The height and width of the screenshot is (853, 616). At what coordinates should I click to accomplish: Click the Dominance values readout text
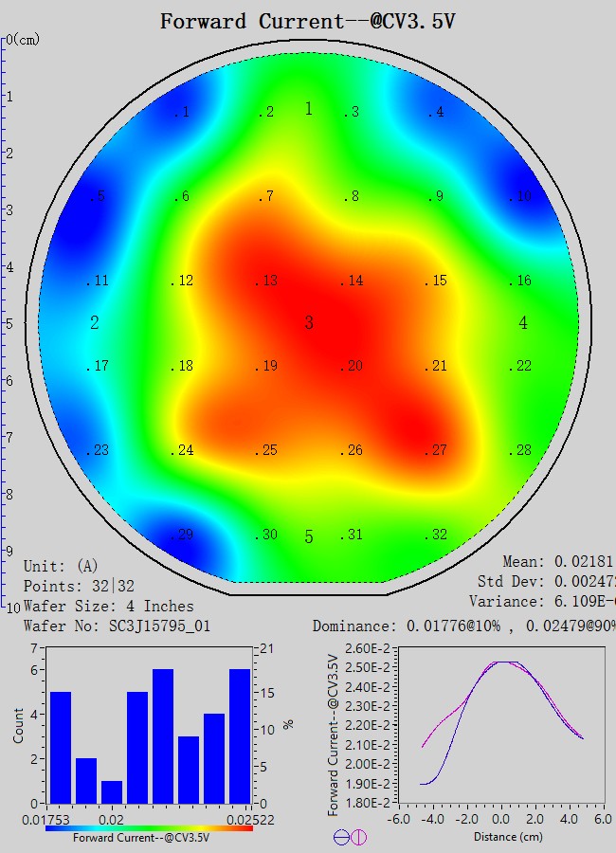click(464, 626)
